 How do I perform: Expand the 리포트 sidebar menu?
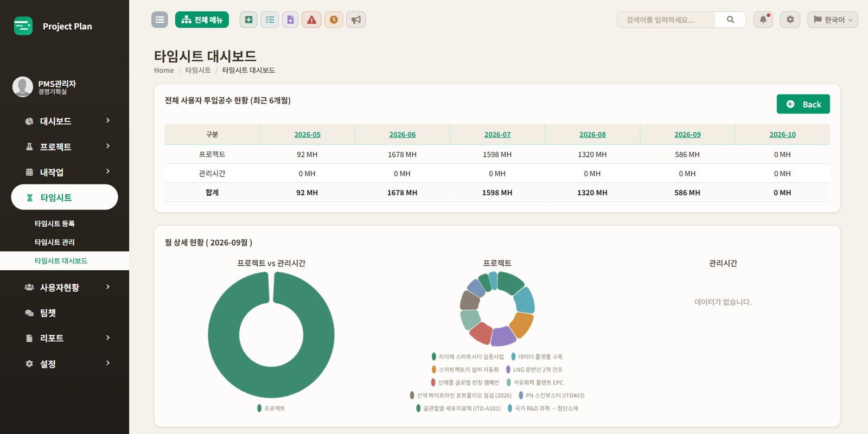click(65, 338)
